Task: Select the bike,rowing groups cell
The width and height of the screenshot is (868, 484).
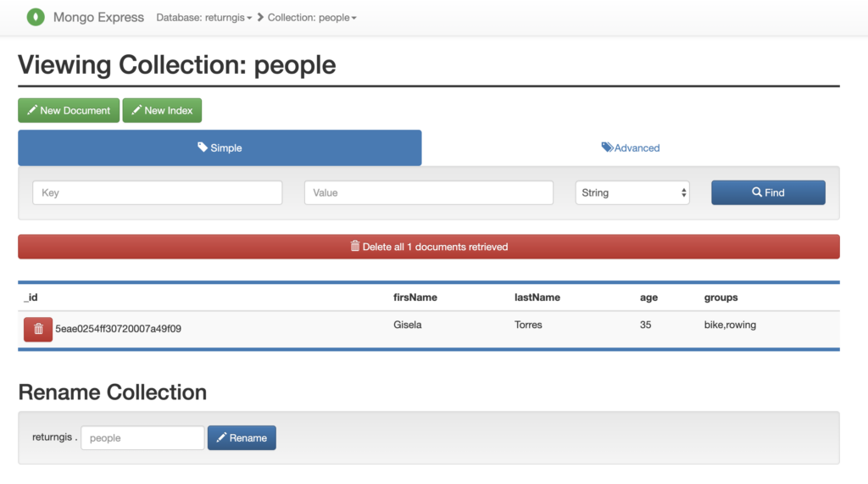Action: click(x=730, y=325)
